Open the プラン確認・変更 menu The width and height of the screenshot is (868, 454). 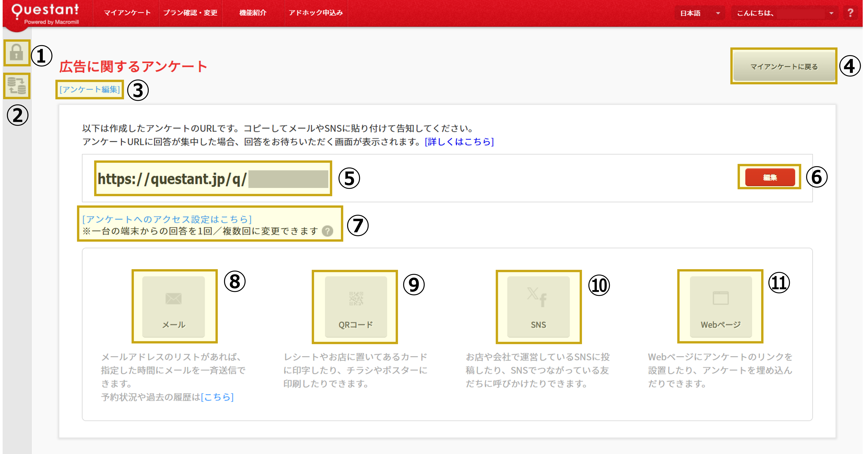[x=190, y=13]
